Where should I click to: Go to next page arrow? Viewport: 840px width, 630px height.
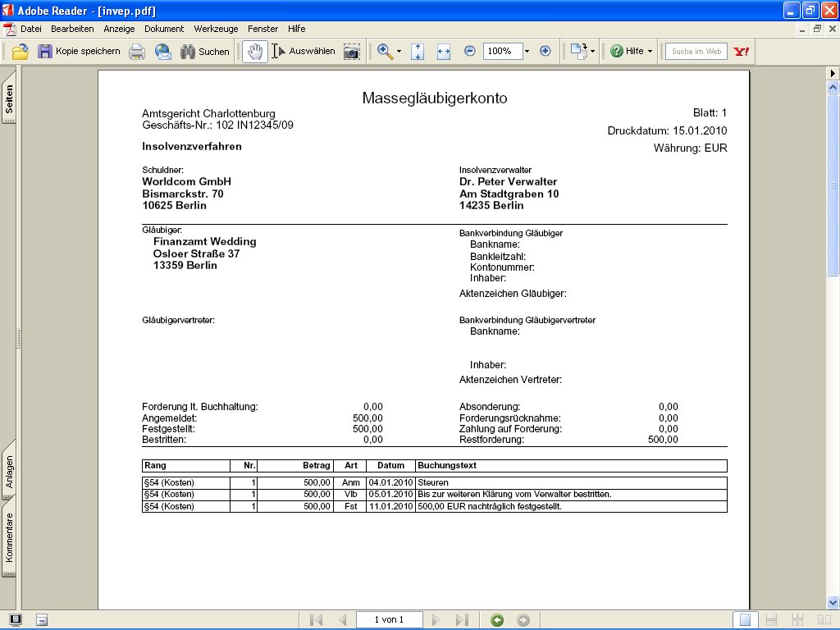[x=436, y=620]
